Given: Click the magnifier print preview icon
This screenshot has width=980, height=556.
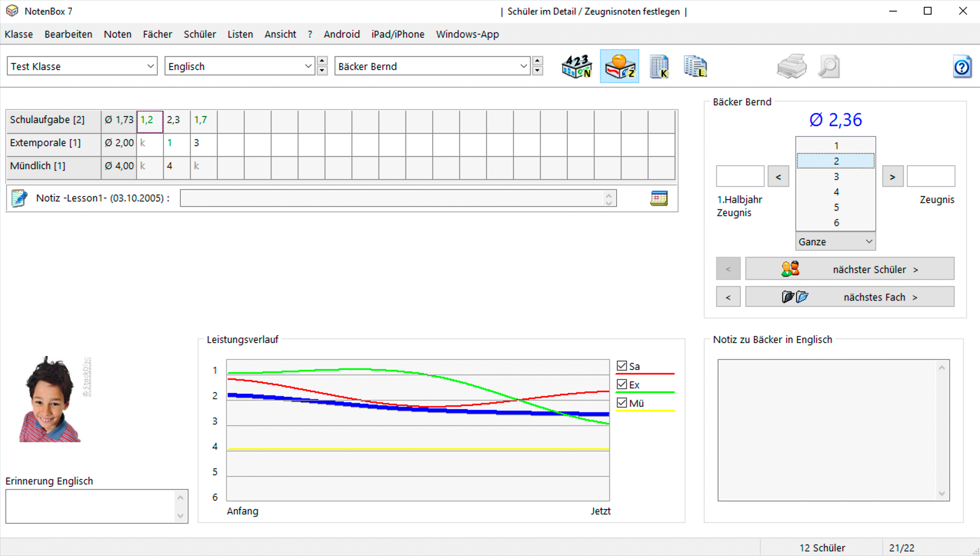Looking at the screenshot, I should 828,67.
